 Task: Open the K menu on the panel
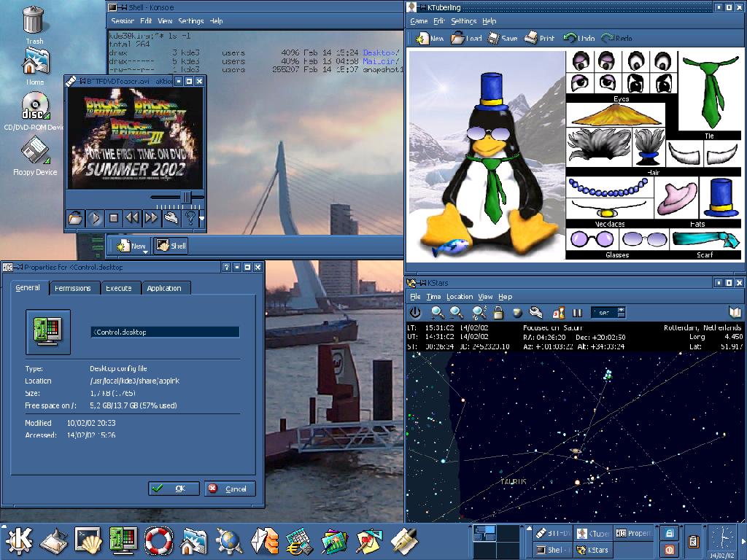point(18,541)
